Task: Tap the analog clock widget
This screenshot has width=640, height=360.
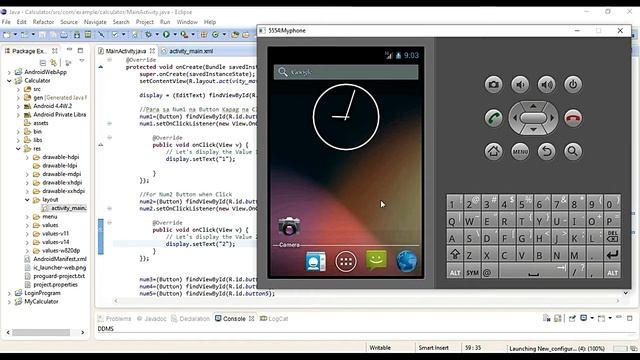Action: (346, 117)
